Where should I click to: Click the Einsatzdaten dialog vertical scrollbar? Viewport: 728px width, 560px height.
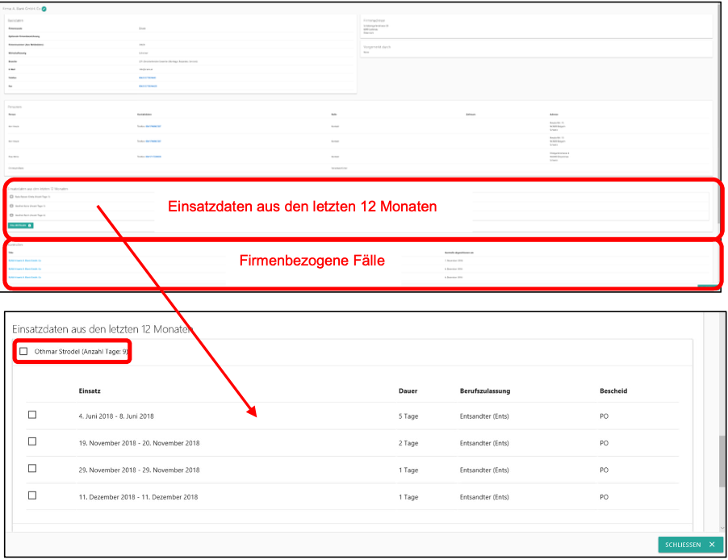point(723,460)
